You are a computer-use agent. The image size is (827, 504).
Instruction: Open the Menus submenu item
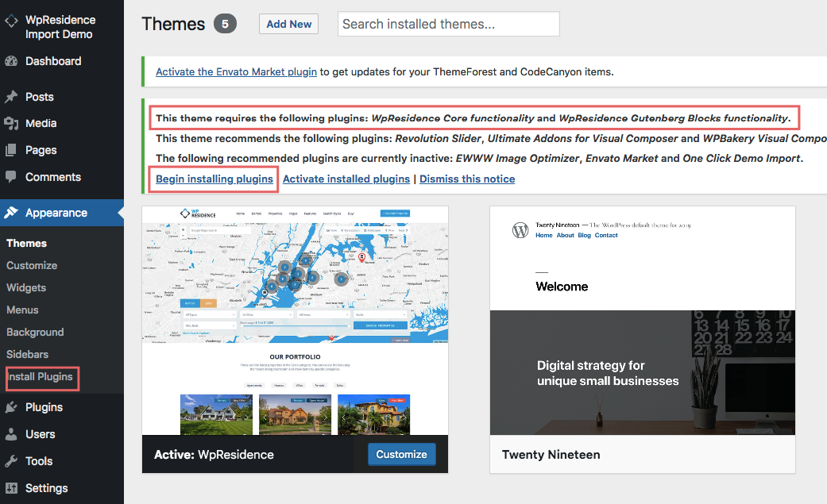pyautogui.click(x=22, y=310)
